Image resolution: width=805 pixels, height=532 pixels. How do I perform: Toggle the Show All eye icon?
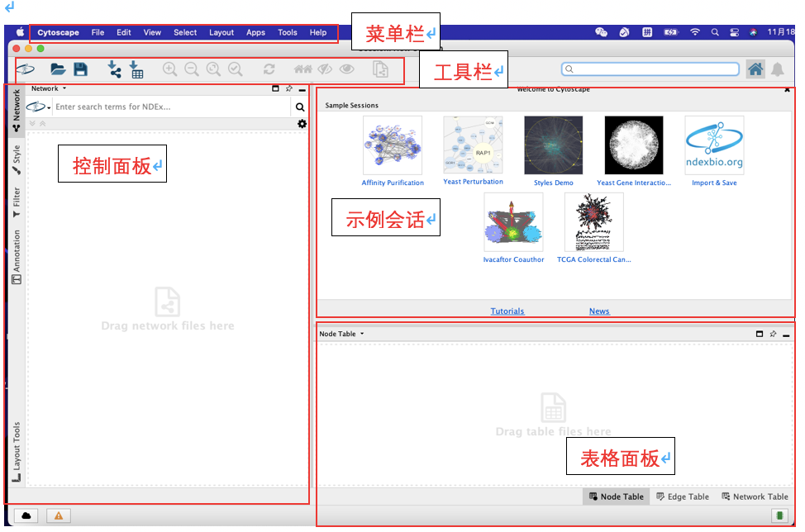[347, 69]
